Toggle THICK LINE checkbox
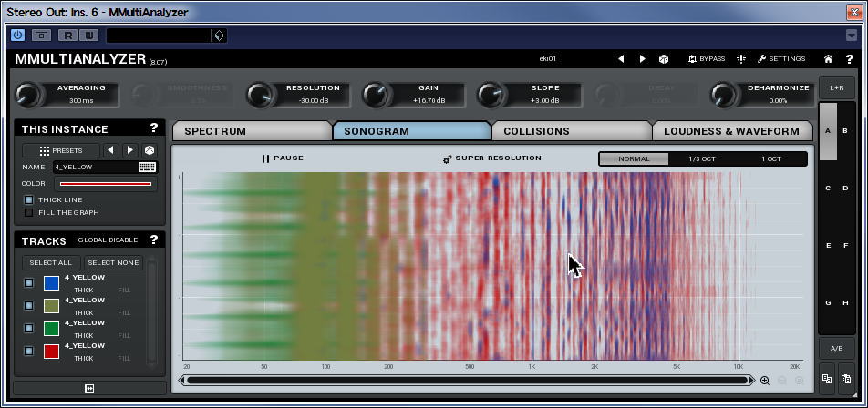The width and height of the screenshot is (868, 408). (29, 199)
